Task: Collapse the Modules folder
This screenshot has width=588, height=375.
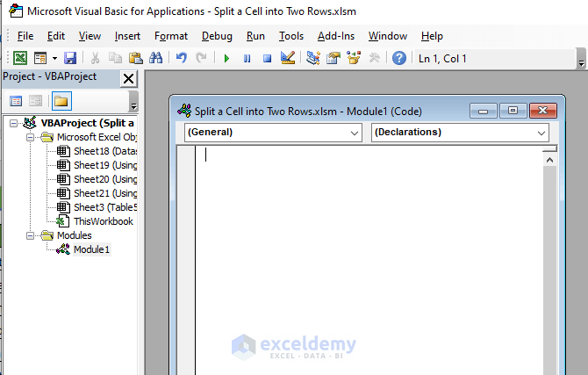Action: [x=31, y=235]
